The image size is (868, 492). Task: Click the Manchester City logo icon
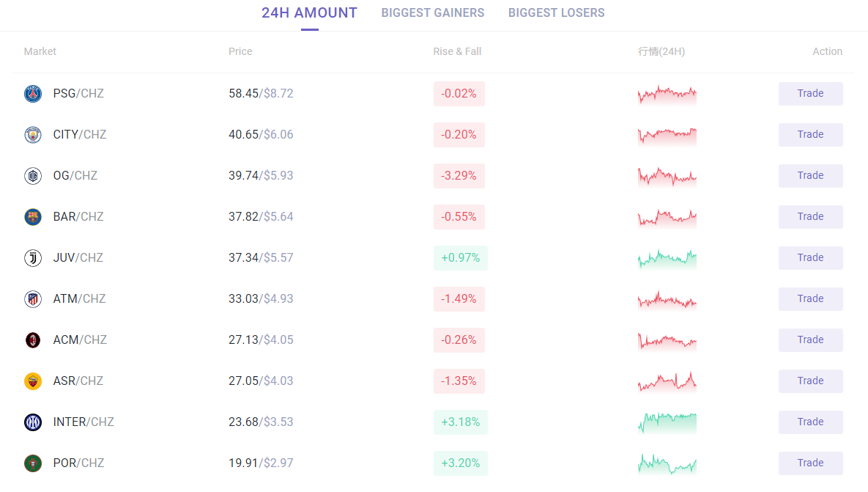pyautogui.click(x=33, y=135)
